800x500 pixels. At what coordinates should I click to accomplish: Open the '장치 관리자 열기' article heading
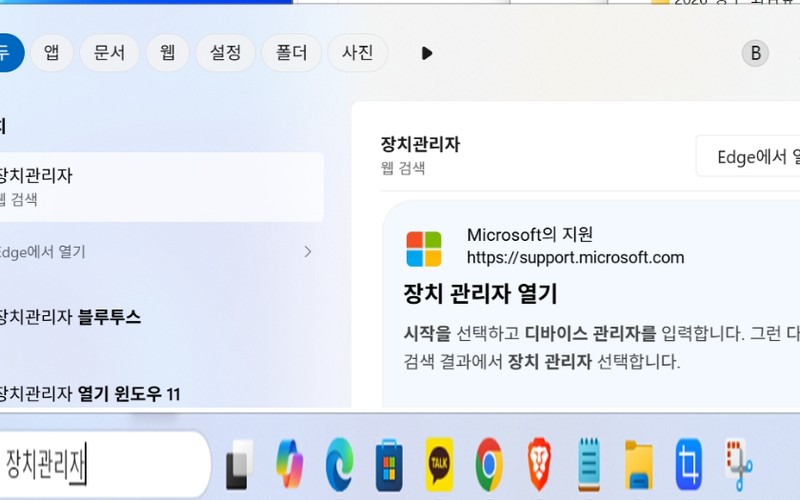point(481,293)
